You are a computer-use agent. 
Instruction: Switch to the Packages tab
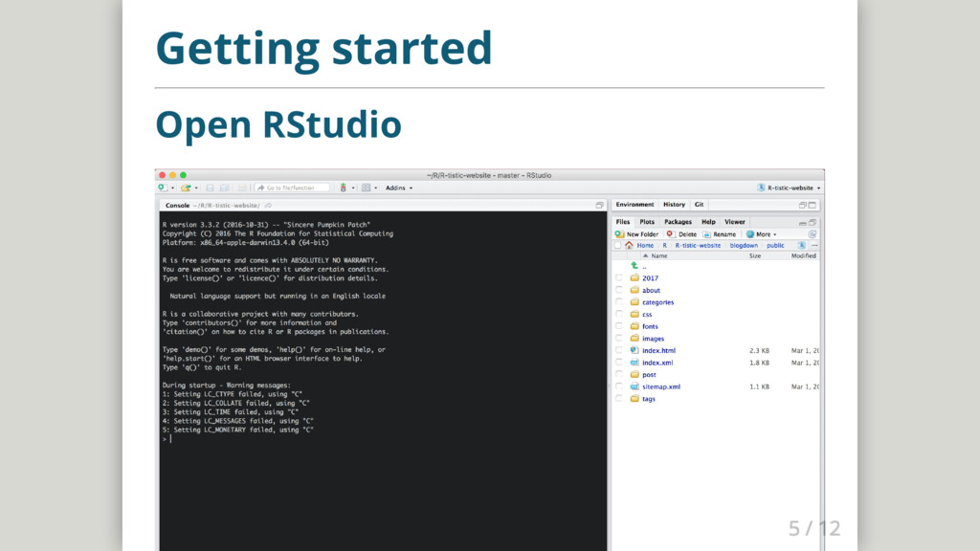[678, 222]
